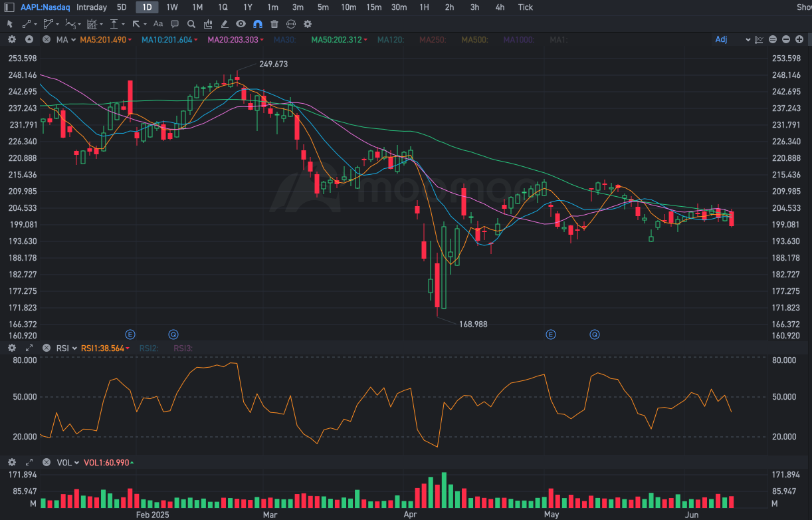Toggle the MA250 moving average line
Screen dimensions: 812x520
432,40
